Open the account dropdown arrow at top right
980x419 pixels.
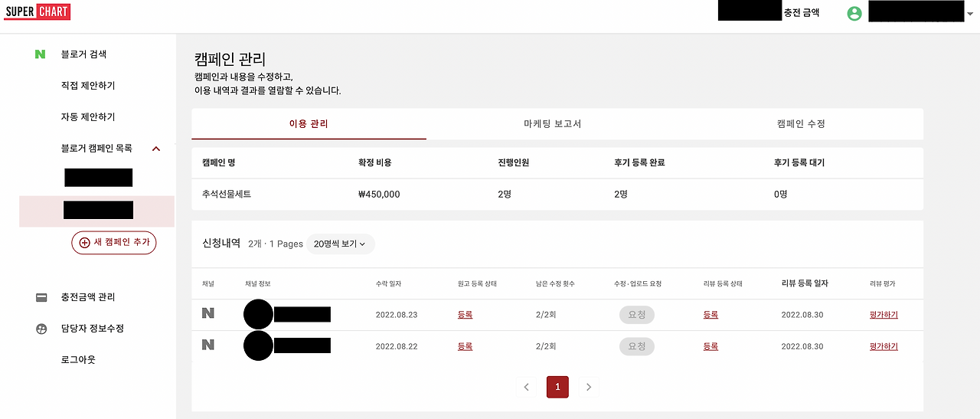click(969, 14)
